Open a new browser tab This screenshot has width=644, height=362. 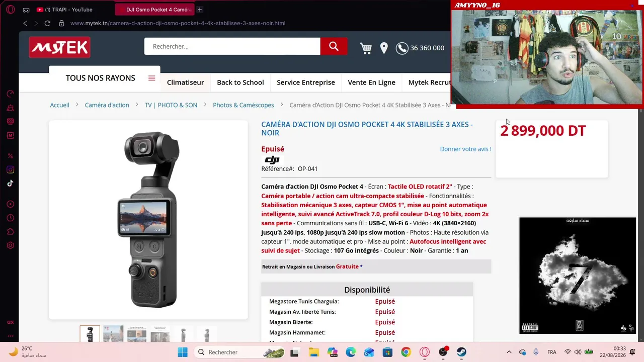click(200, 10)
